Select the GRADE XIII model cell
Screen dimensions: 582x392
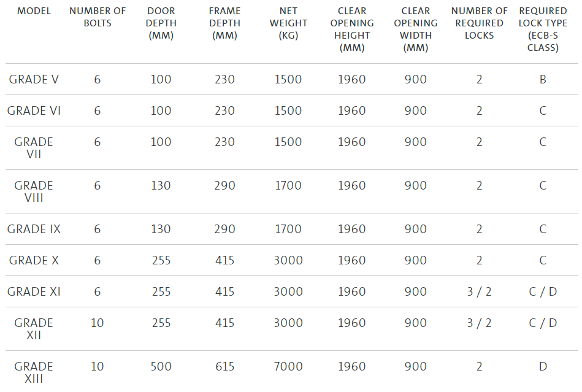click(x=34, y=372)
